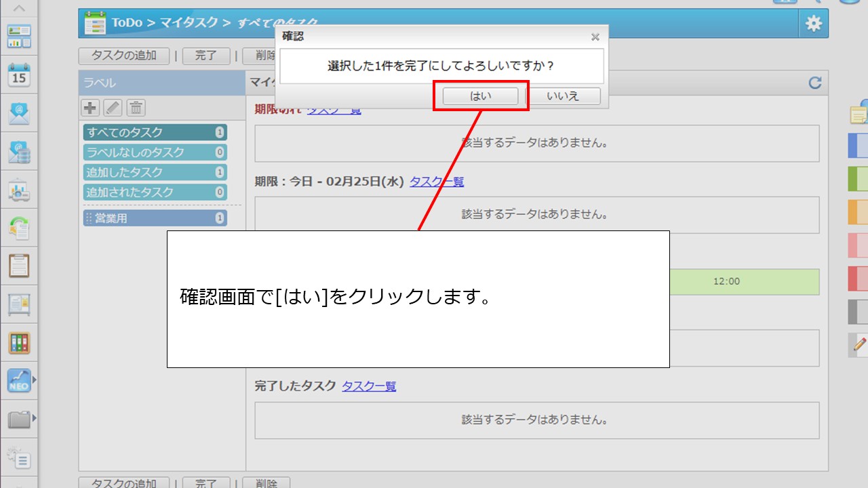Collapse the sidebar using the top chevron
The image size is (868, 488).
click(19, 9)
